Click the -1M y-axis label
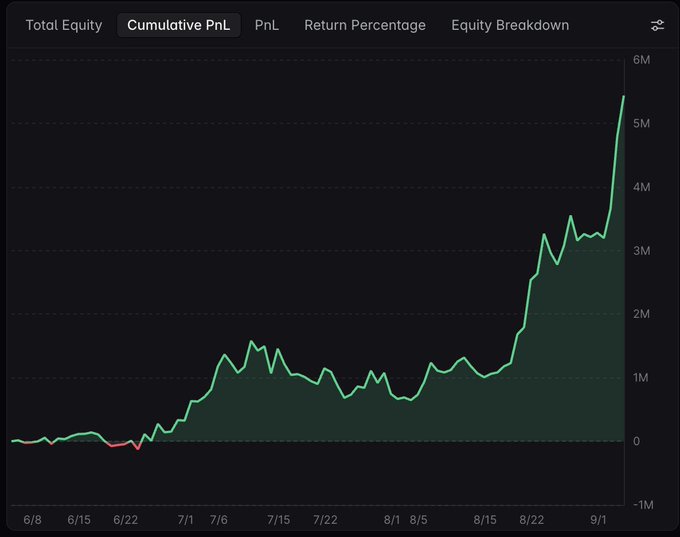680x537 pixels. coord(643,505)
